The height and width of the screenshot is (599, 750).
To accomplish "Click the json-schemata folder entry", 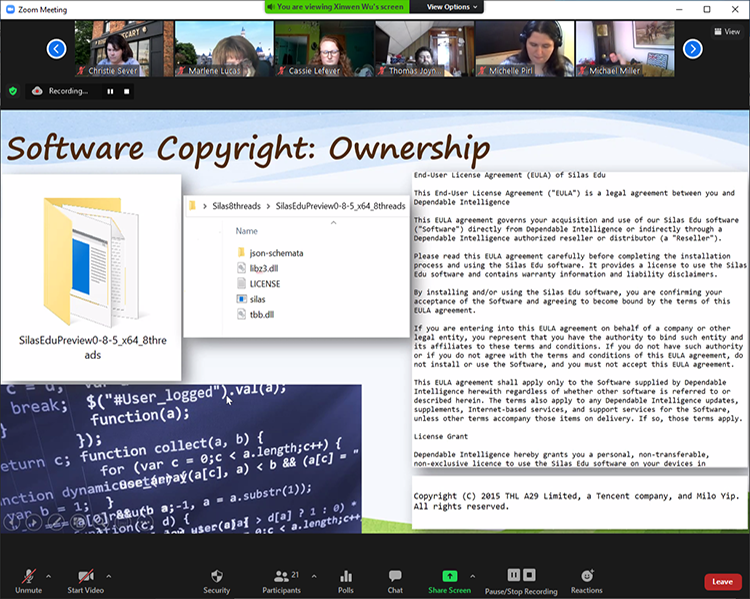I will (271, 253).
